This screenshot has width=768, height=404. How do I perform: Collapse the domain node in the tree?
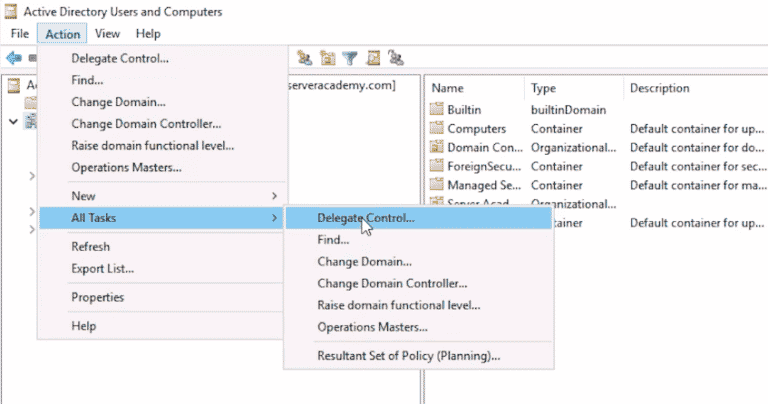tap(13, 122)
